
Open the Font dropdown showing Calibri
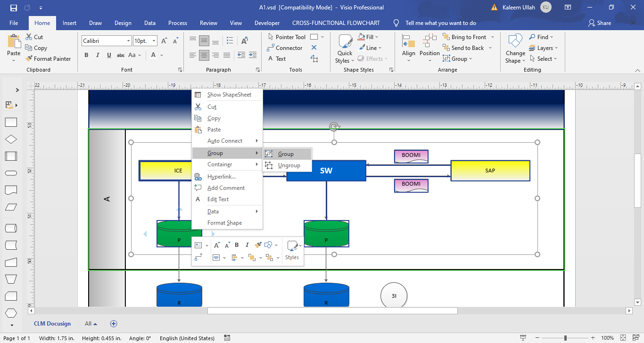pos(106,41)
